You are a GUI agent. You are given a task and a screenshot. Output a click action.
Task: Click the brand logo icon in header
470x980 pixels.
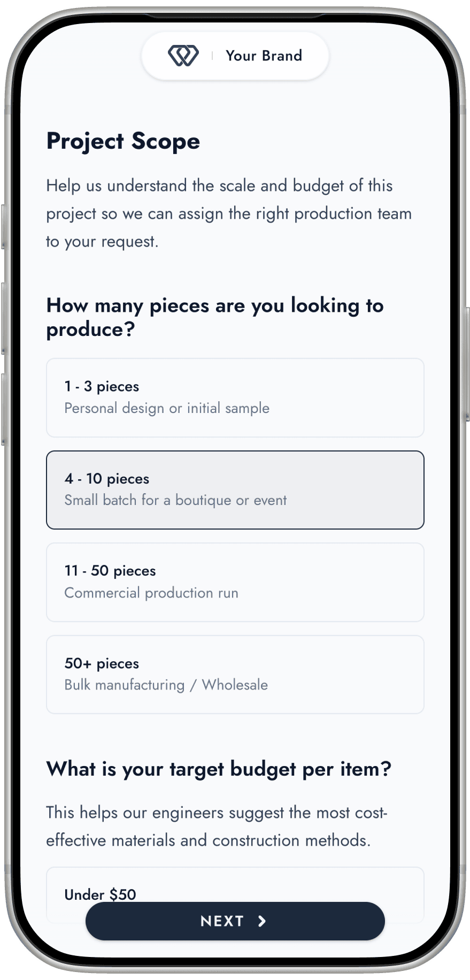click(x=183, y=56)
